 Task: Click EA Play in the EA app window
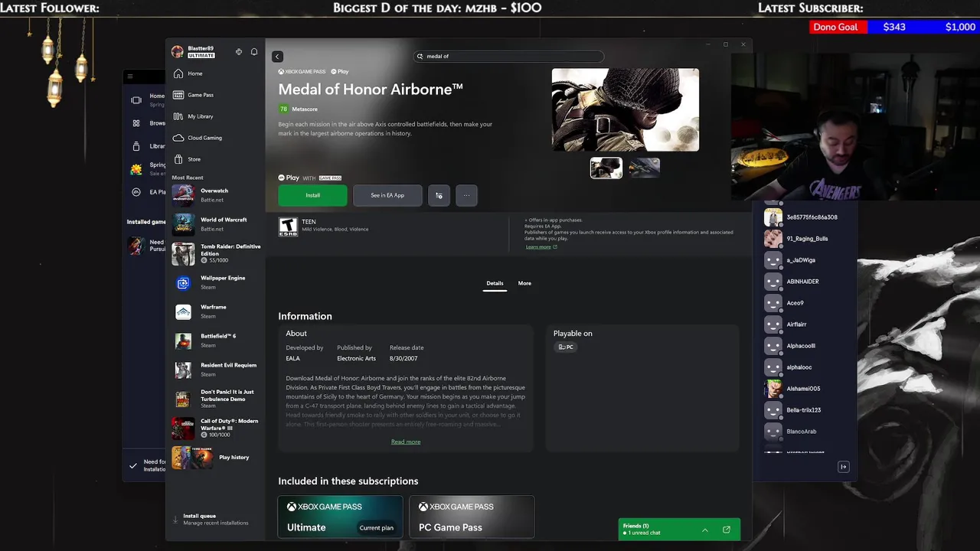(x=149, y=192)
